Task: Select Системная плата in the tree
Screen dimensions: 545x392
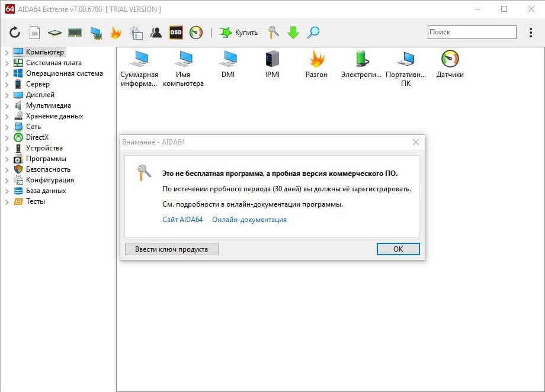Action: [47, 63]
